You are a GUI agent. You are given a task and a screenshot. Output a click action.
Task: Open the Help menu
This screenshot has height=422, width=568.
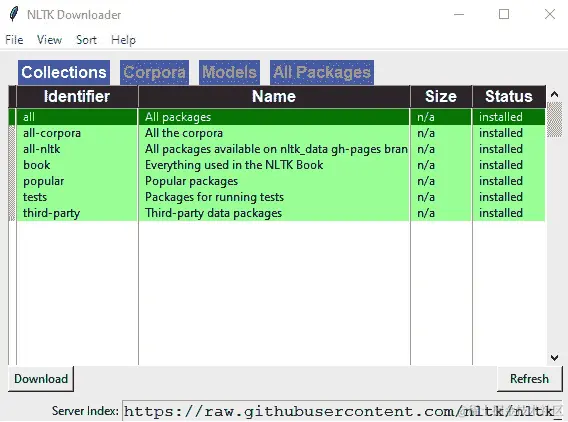click(x=124, y=39)
